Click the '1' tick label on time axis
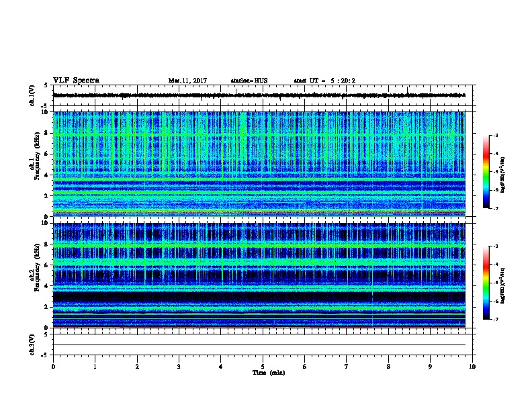The image size is (532, 411). (95, 366)
